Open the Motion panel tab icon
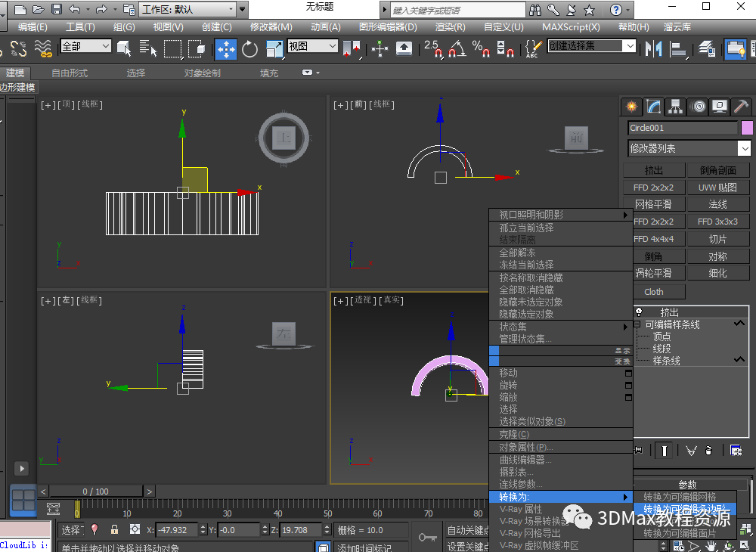 (698, 107)
